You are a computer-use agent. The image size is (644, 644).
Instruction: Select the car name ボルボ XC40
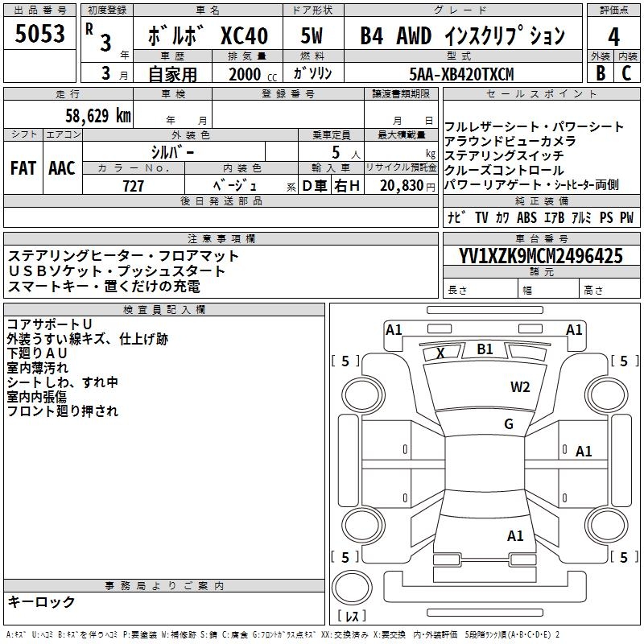click(x=208, y=35)
